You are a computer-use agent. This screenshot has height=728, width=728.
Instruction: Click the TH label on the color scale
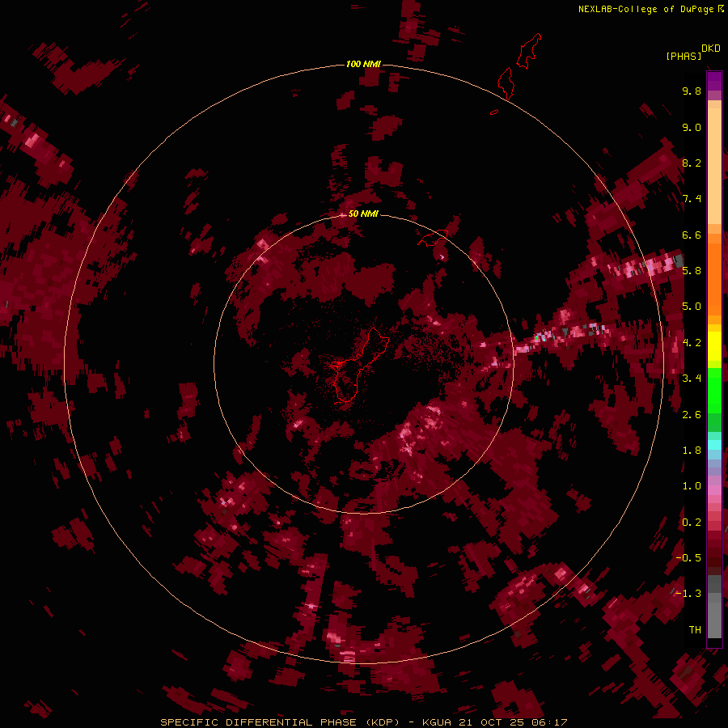695,630
